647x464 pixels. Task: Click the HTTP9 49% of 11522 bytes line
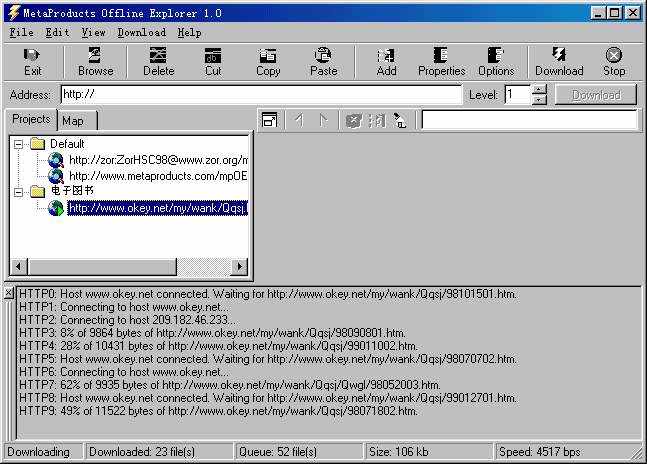tap(218, 411)
